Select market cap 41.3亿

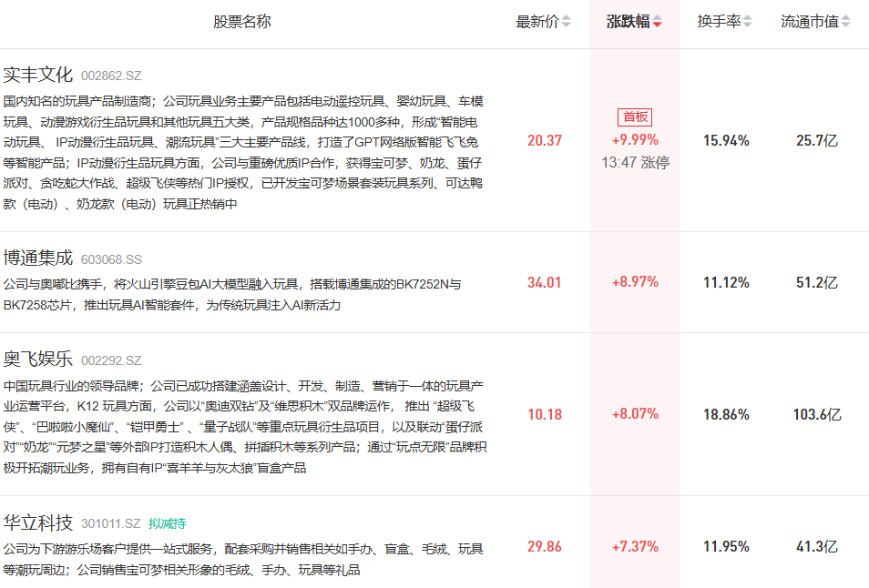click(817, 546)
